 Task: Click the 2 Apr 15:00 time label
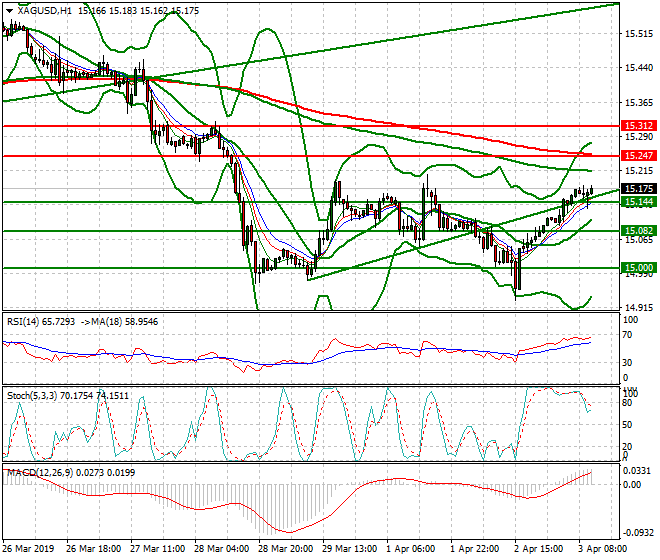tap(539, 549)
